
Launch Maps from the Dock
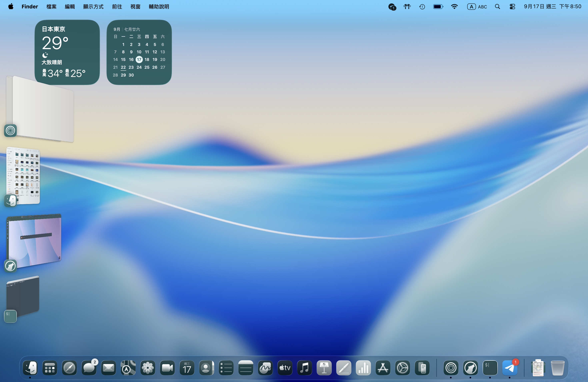click(x=128, y=368)
